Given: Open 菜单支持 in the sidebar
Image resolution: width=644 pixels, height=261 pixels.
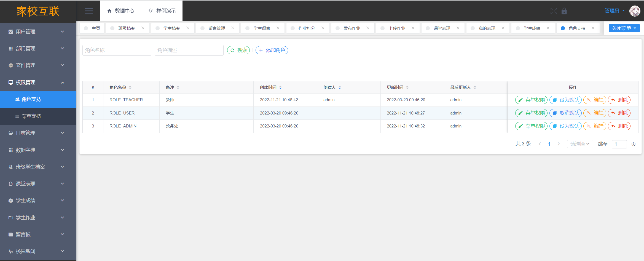Looking at the screenshot, I should pyautogui.click(x=31, y=116).
